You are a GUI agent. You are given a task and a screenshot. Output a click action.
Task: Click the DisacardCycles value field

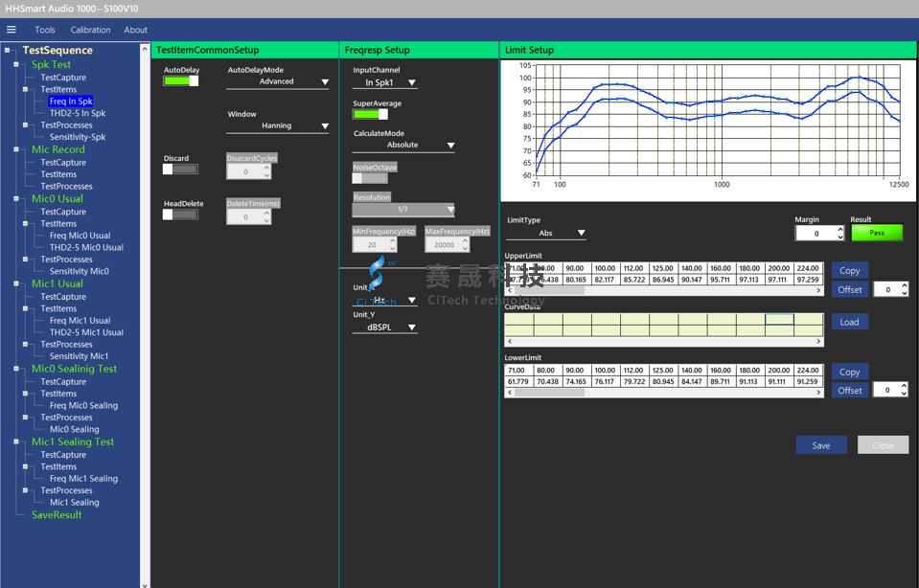(245, 171)
